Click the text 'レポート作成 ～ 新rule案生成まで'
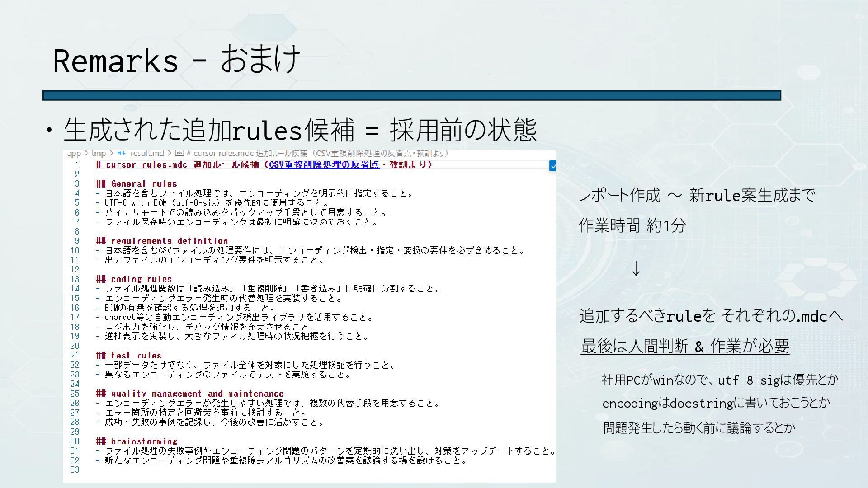The image size is (868, 488). pos(697,196)
